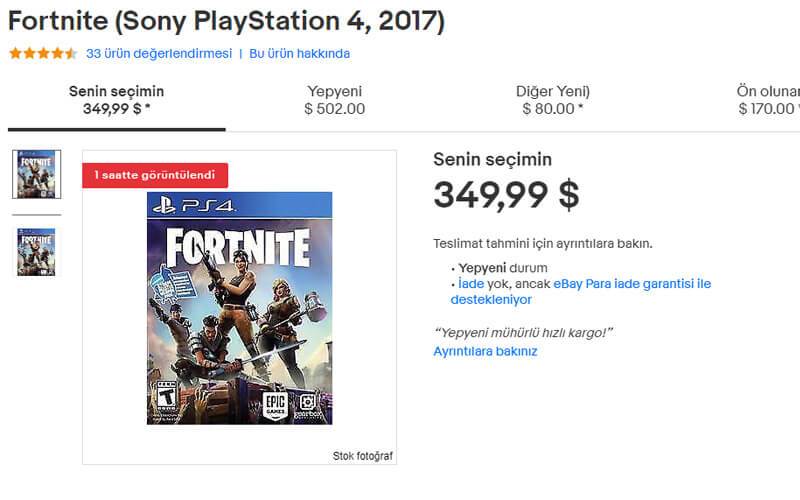Open the Bu ürün hakkında link

[299, 54]
